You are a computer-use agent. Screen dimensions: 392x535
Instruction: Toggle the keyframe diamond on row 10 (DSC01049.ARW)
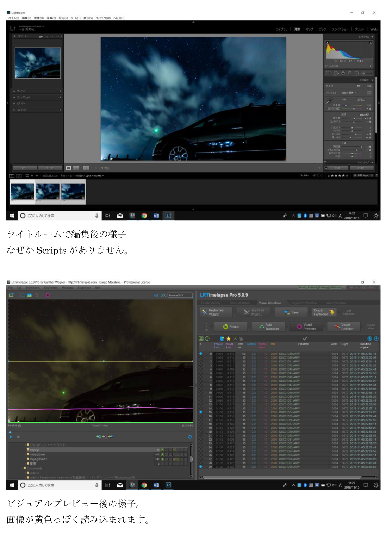(201, 392)
